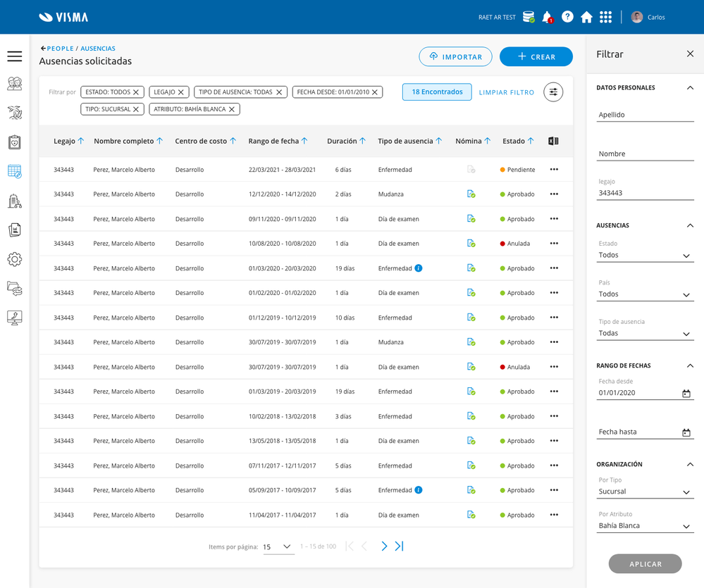Jump to last page arrow
The height and width of the screenshot is (588, 704).
399,546
